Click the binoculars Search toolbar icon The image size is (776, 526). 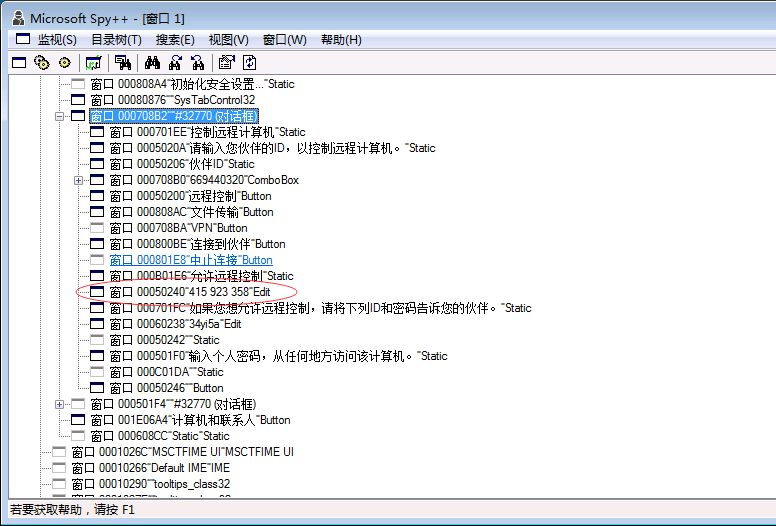152,63
